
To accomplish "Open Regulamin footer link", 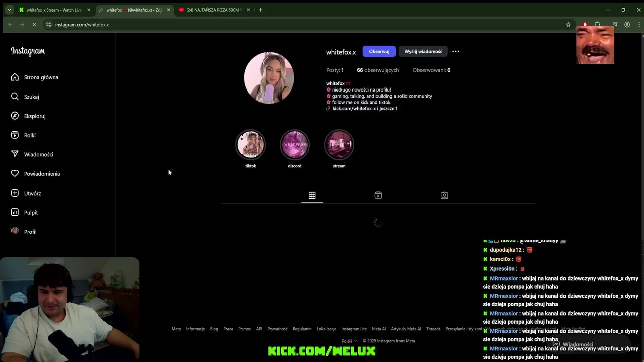I will point(302,329).
